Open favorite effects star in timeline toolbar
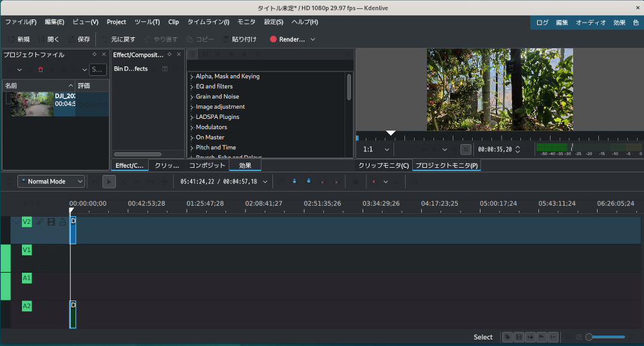The height and width of the screenshot is (346, 644). (355, 181)
